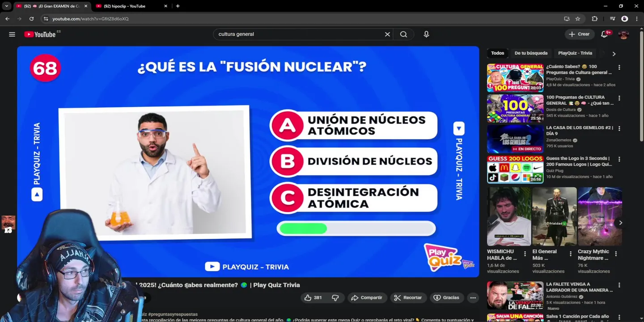This screenshot has width=644, height=322.
Task: Click the Antonio Gutiérrez channel name
Action: click(x=563, y=297)
